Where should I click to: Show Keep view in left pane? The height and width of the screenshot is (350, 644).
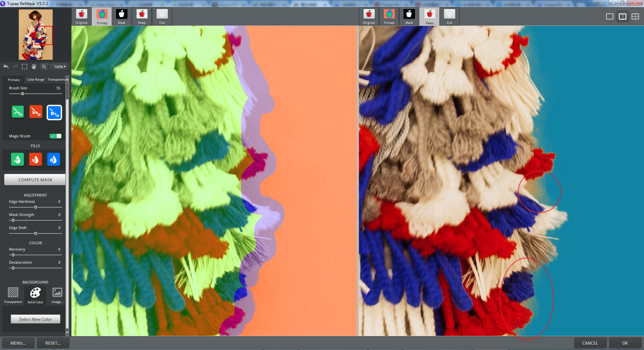pyautogui.click(x=142, y=16)
